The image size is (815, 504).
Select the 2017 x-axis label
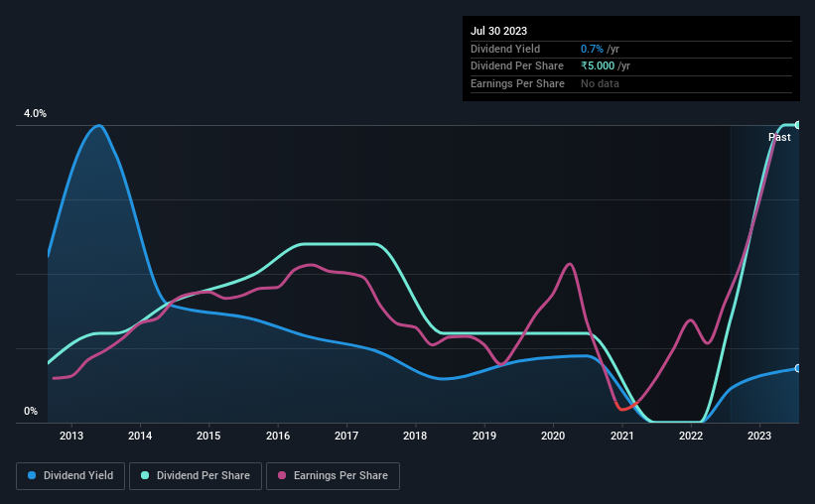[x=346, y=436]
